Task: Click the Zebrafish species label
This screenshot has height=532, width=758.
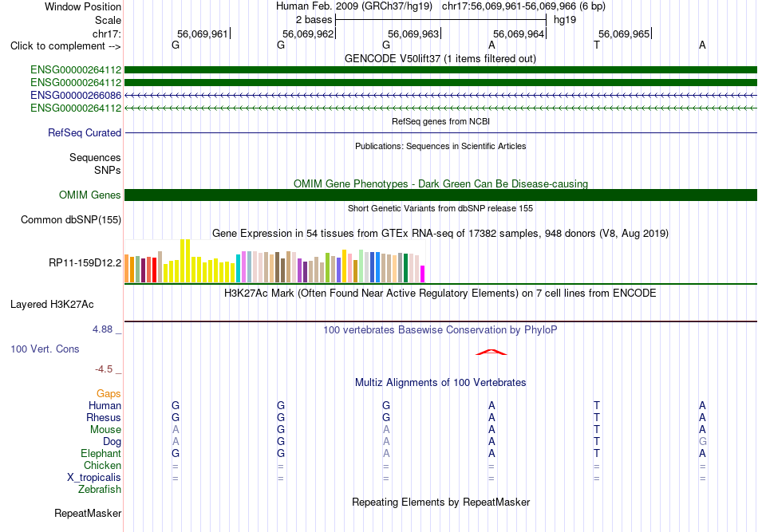Action: coord(100,489)
